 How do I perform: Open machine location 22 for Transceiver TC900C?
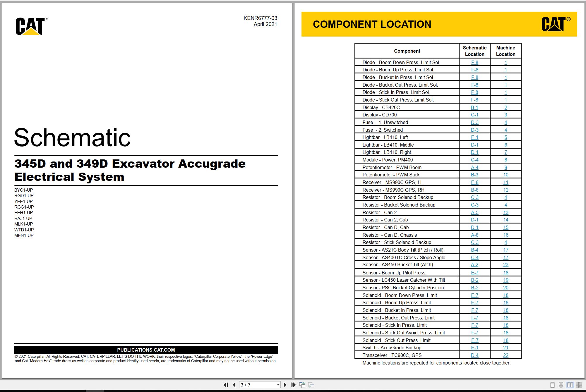point(506,355)
